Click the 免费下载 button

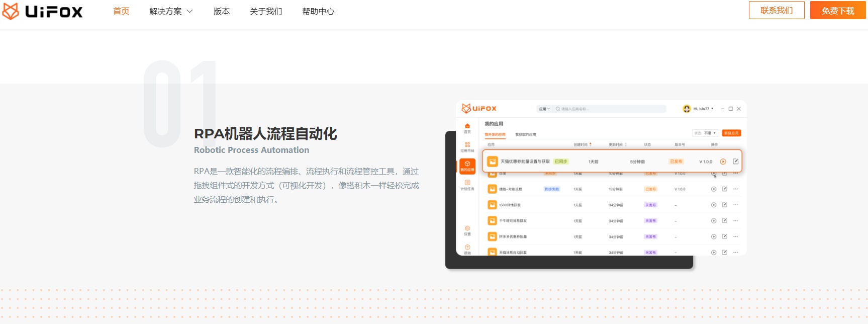[837, 11]
